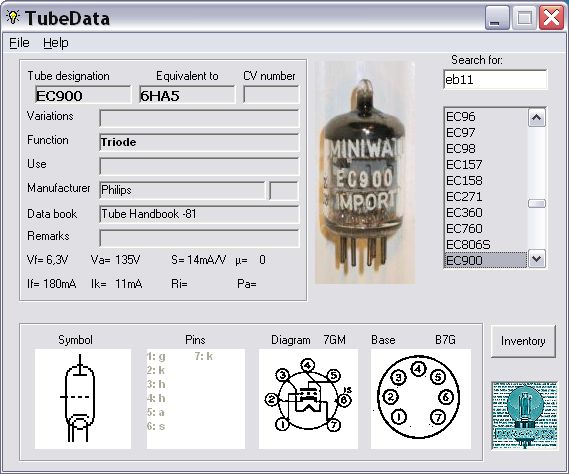This screenshot has height=474, width=569.
Task: Click the list scroll up arrow
Action: click(537, 118)
